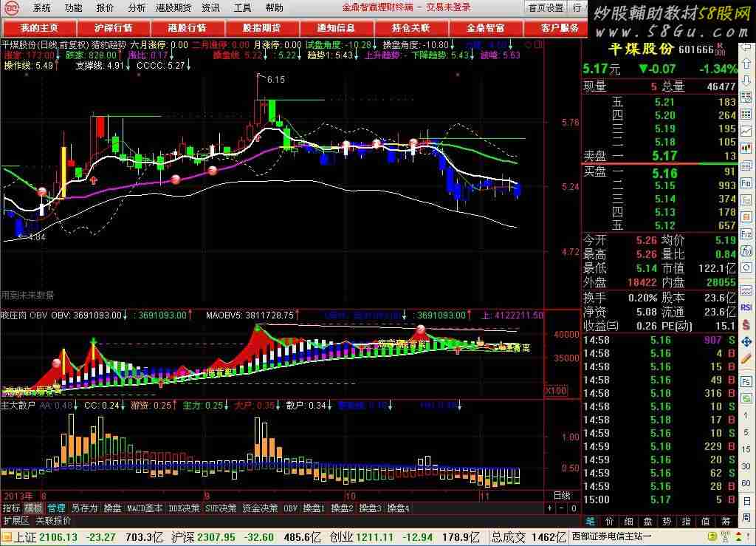Select the pencil drawing tool icon
The height and width of the screenshot is (546, 756).
(746, 359)
